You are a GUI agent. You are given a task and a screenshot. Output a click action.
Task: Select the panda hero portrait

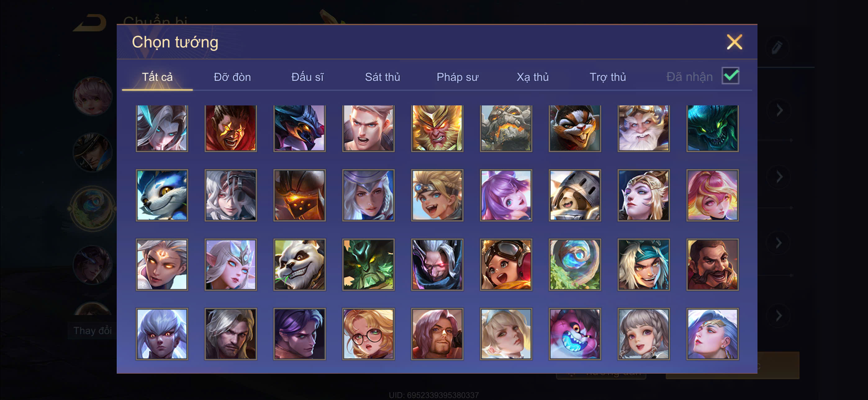[299, 264]
